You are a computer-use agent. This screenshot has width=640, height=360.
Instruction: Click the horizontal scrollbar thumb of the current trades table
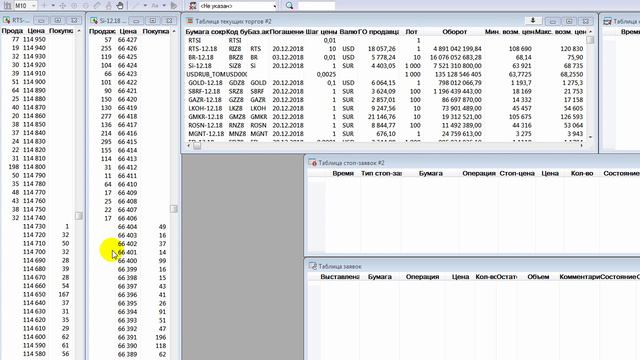tap(197, 145)
